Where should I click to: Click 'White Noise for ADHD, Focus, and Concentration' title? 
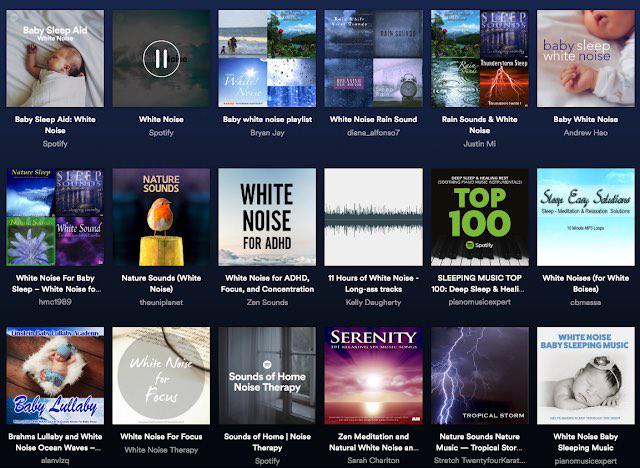pyautogui.click(x=267, y=284)
